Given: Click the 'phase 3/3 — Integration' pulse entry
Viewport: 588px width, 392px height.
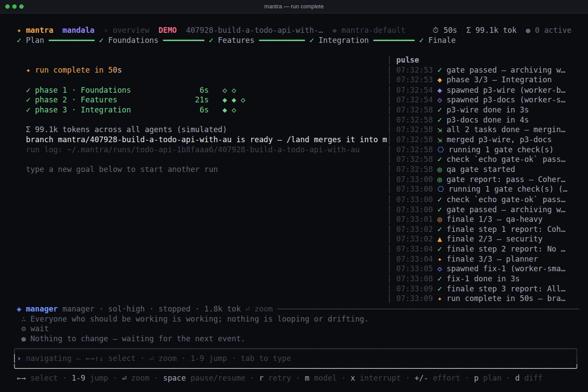Looking at the screenshot, I should [474, 80].
